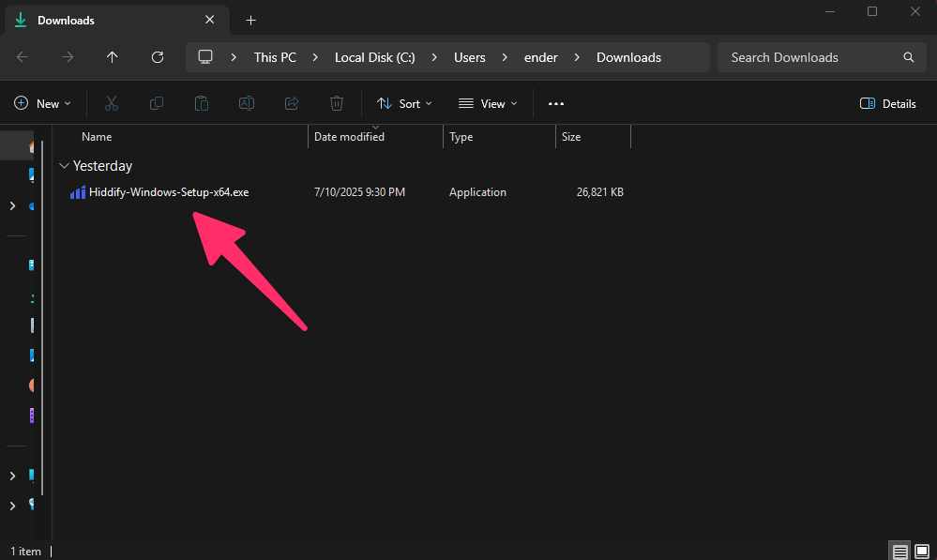Click the Share icon in the toolbar
The height and width of the screenshot is (560, 937).
(x=292, y=103)
